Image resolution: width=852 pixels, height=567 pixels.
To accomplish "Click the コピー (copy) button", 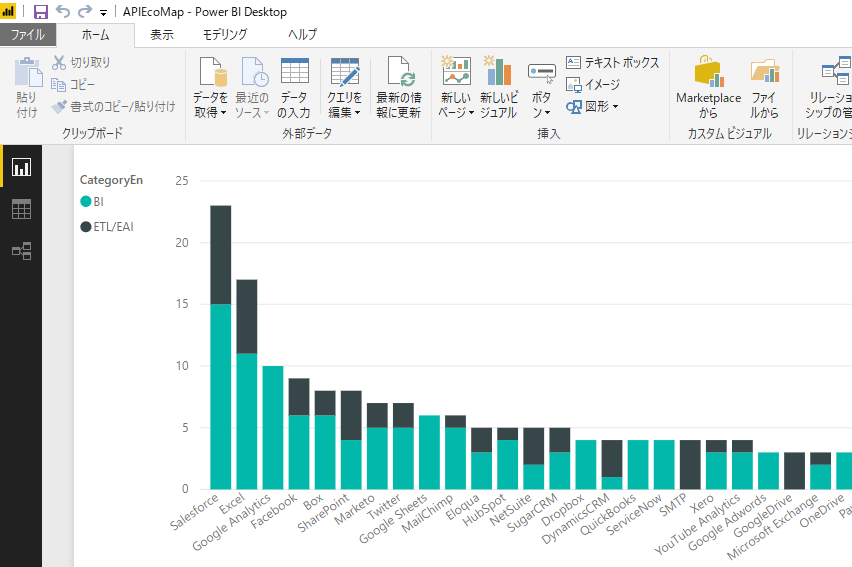I will 73,85.
